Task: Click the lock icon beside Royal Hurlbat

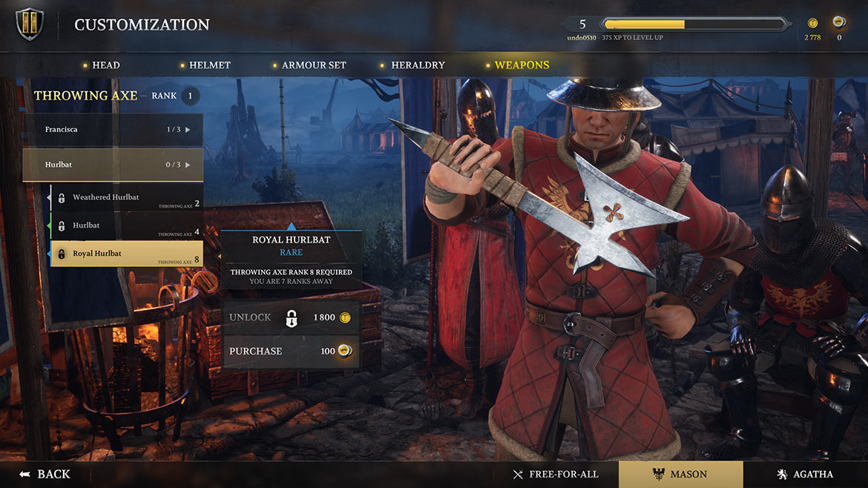Action: click(x=62, y=254)
